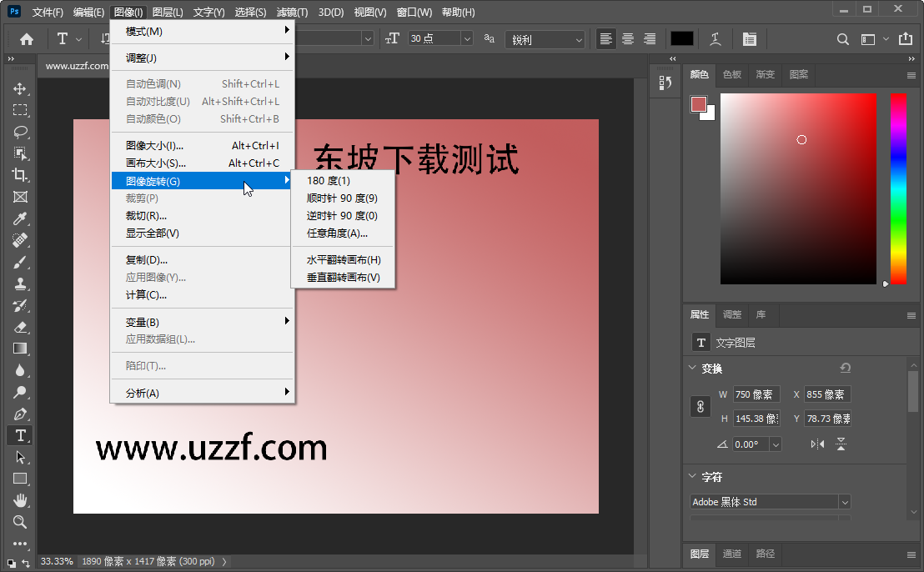Select the Eyedropper tool

(x=20, y=218)
